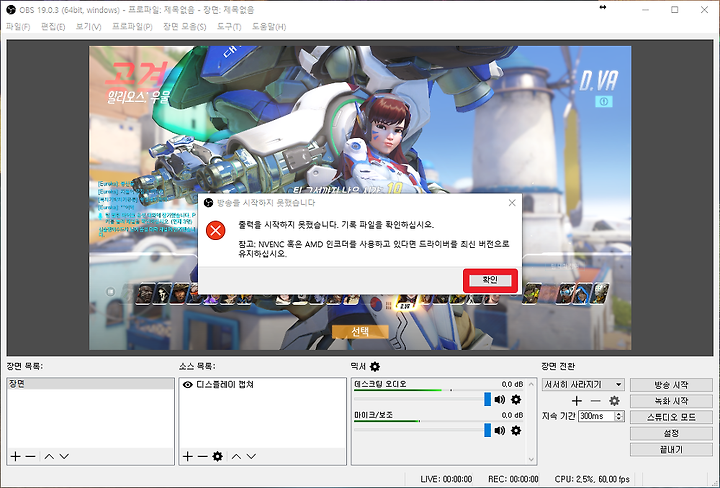Image resolution: width=720 pixels, height=488 pixels.
Task: Move scene down with arrow icon
Action: [x=64, y=456]
